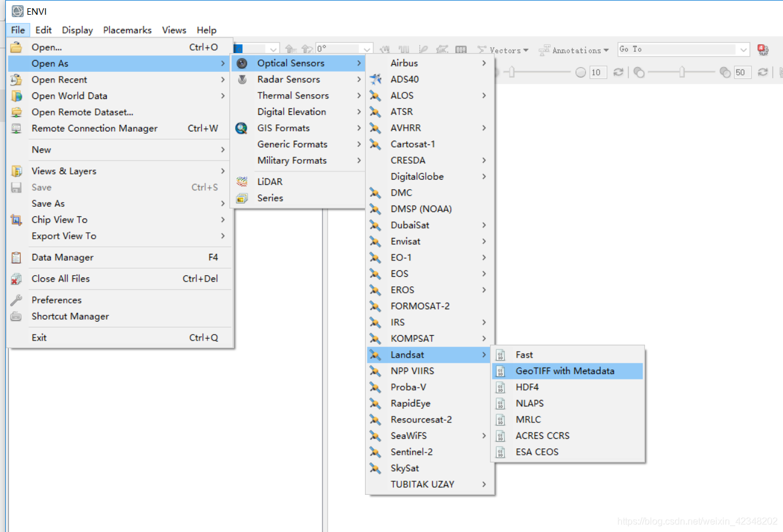The width and height of the screenshot is (783, 532).
Task: Click the ADS40 airplane icon
Action: [376, 79]
